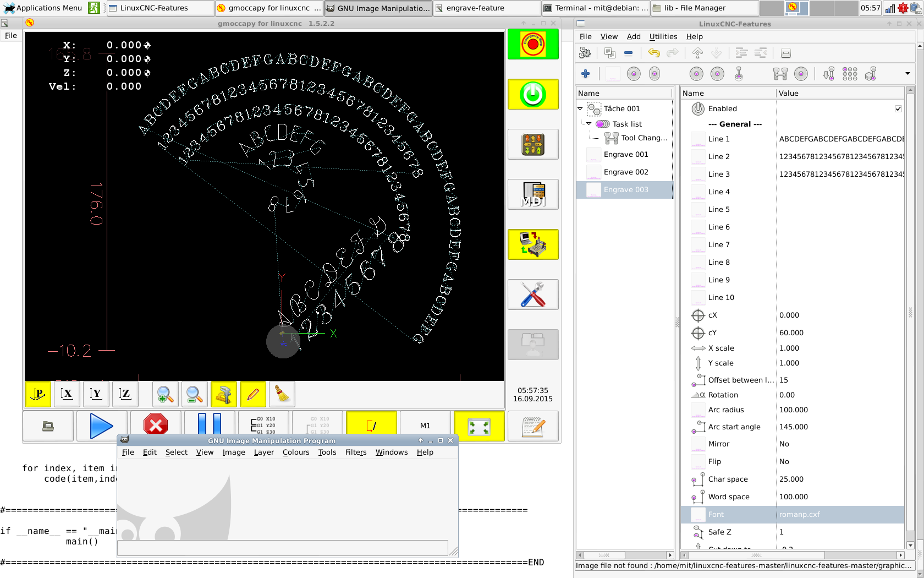
Task: Select Tool Chang... item in the tree
Action: point(644,138)
